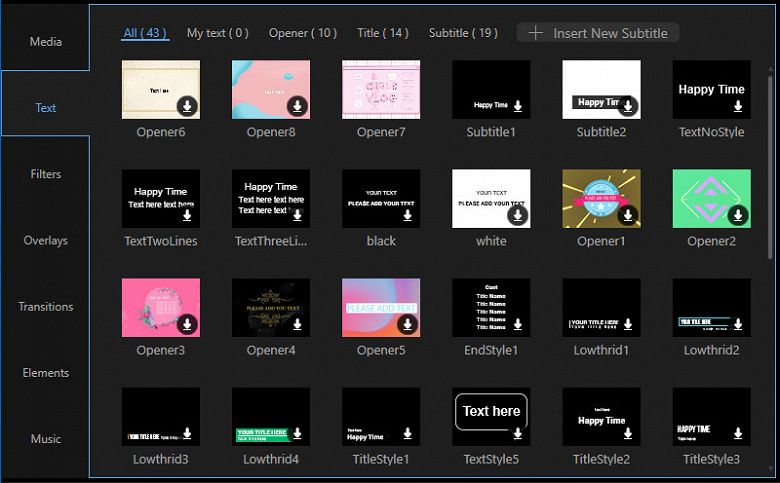The height and width of the screenshot is (483, 780).
Task: Click download icon on Subtitle2
Action: click(628, 106)
